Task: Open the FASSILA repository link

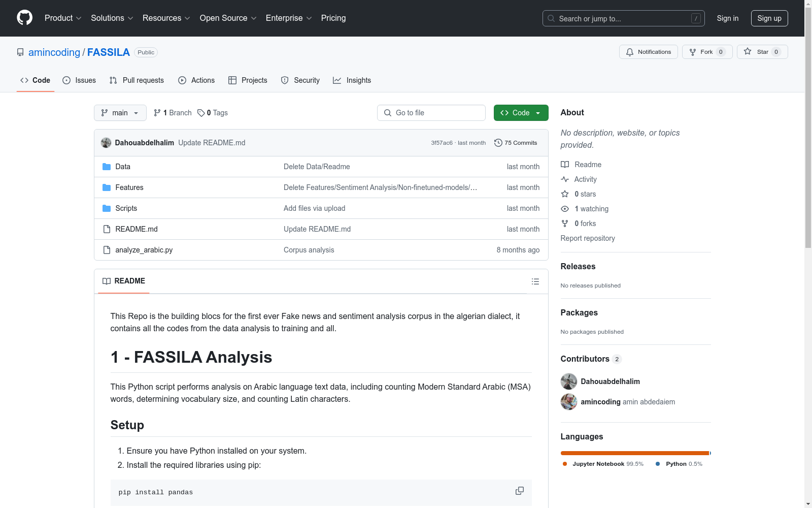Action: coord(109,52)
